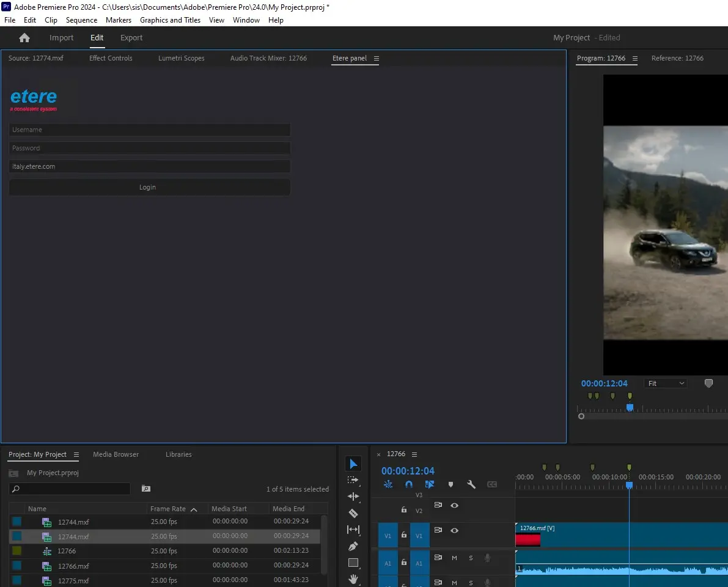Screen dimensions: 728x587
Task: Select the Razor tool
Action: point(353,513)
